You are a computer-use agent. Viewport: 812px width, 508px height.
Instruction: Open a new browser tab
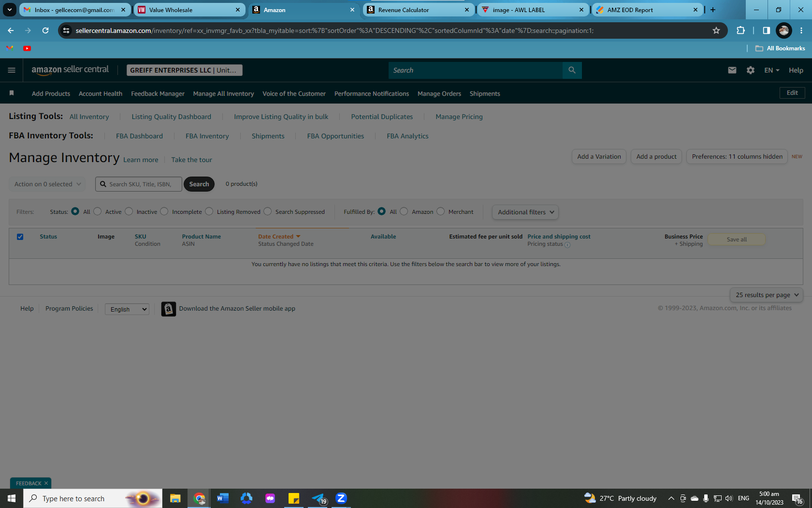712,10
